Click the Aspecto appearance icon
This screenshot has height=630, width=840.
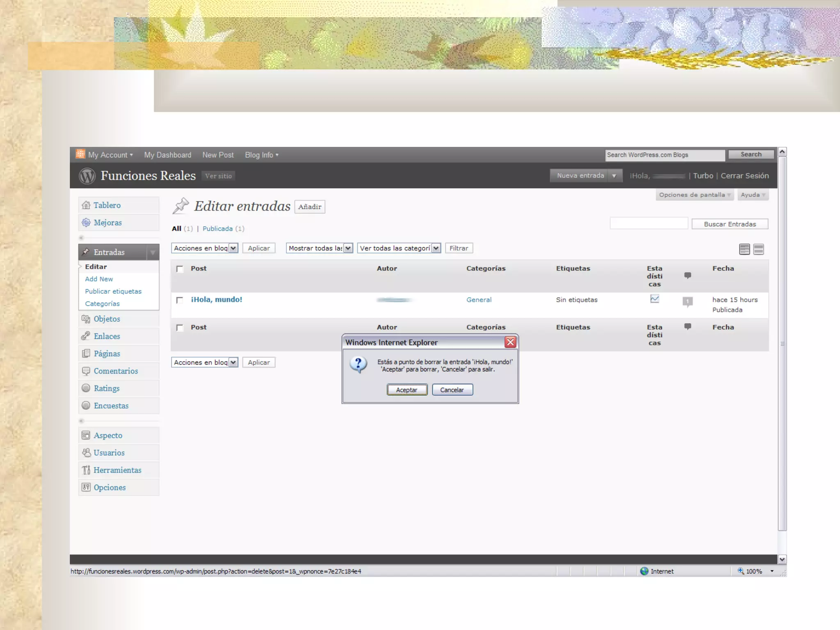click(x=86, y=435)
